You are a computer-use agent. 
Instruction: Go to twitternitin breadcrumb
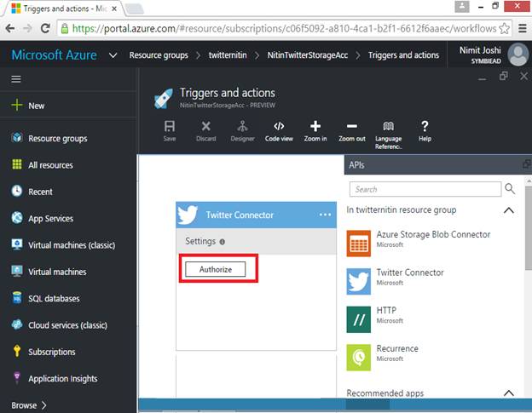(228, 54)
